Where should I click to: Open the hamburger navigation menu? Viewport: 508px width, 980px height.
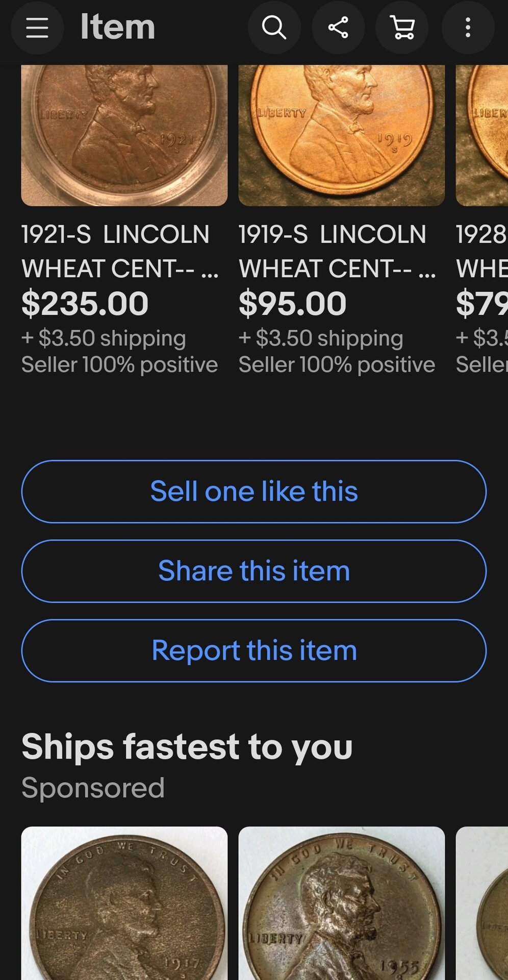tap(37, 28)
